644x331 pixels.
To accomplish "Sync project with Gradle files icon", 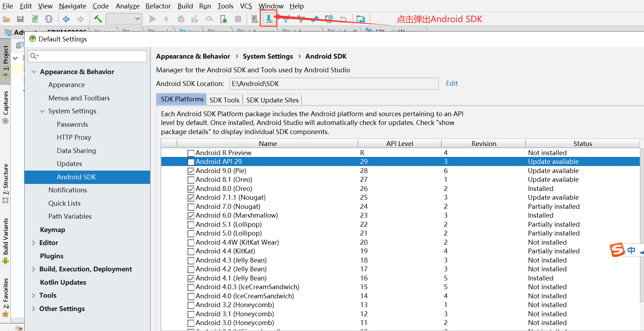I will click(35, 19).
